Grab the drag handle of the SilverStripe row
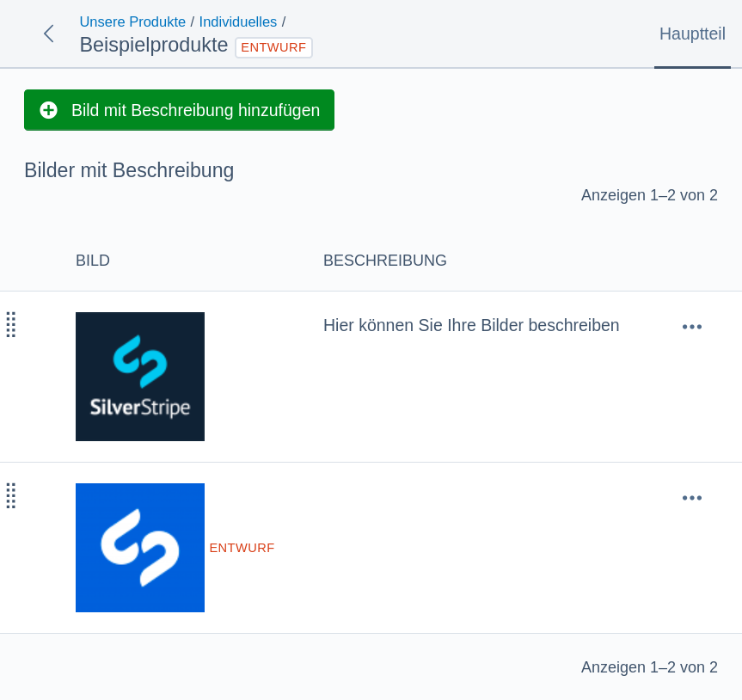The width and height of the screenshot is (742, 700). click(11, 325)
